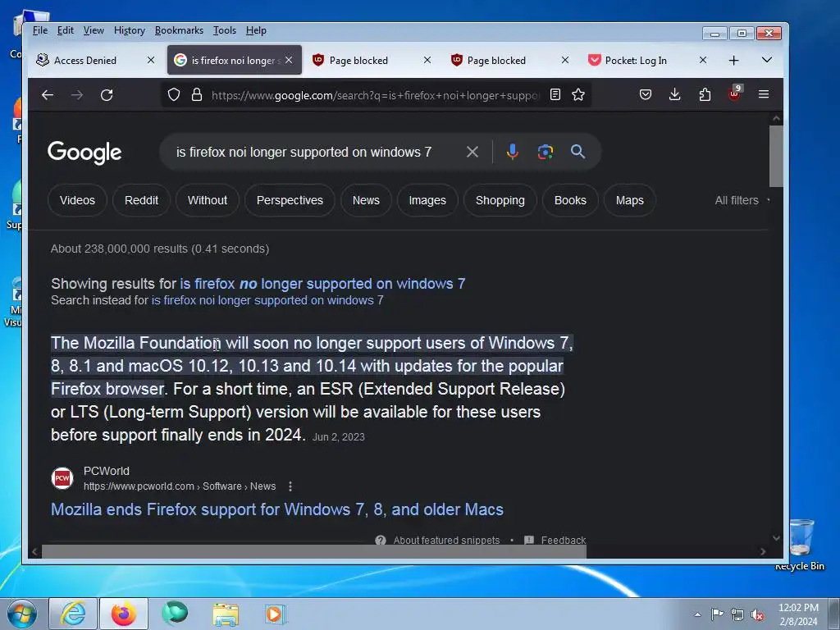Show hidden system tray icons
The width and height of the screenshot is (840, 630).
[697, 614]
